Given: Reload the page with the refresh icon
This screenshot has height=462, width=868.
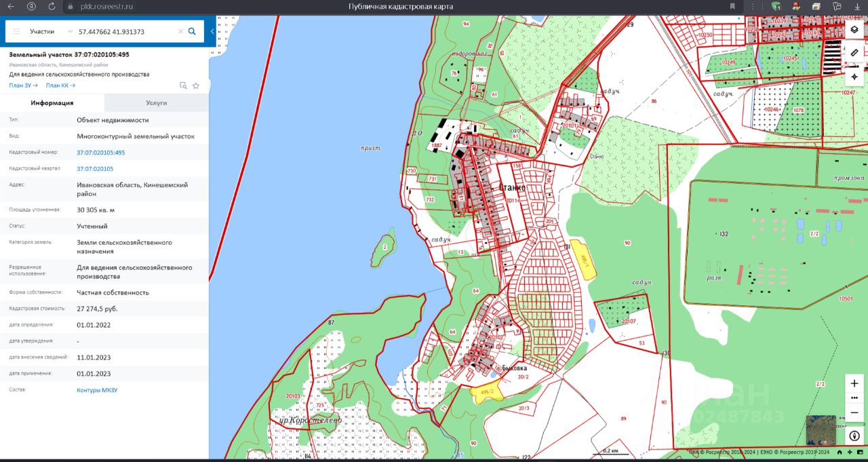Looking at the screenshot, I should pyautogui.click(x=52, y=6).
